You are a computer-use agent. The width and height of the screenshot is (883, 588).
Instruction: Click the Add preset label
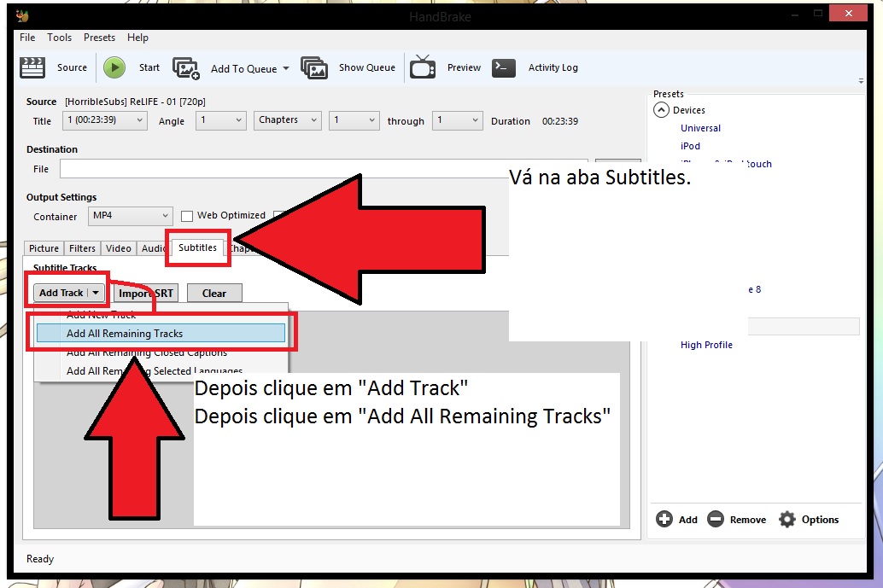point(687,520)
